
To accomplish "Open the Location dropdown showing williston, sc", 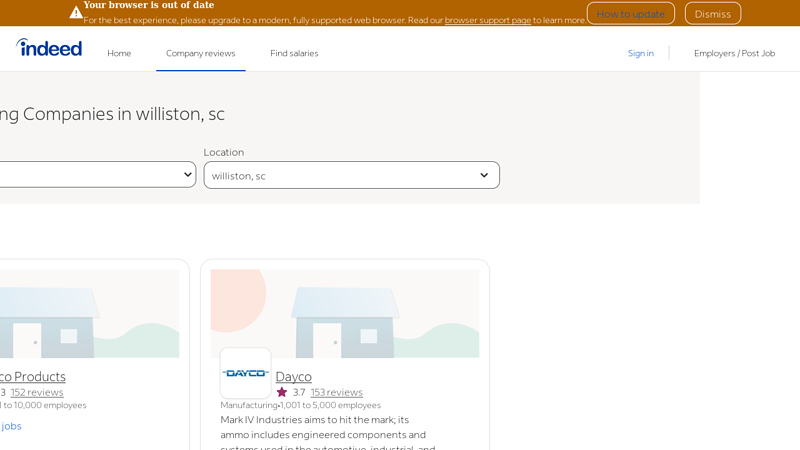I will pos(351,175).
